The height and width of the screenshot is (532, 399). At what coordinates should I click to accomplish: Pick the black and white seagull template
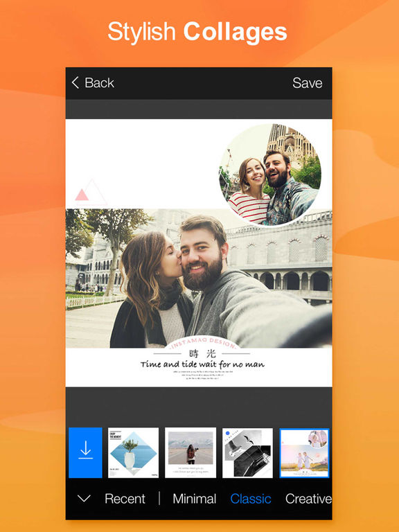point(247,452)
